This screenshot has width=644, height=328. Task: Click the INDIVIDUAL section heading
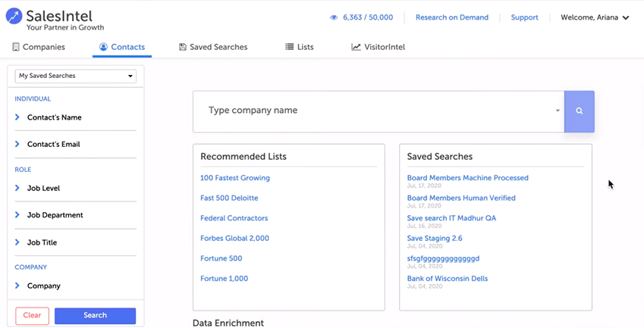(x=33, y=98)
